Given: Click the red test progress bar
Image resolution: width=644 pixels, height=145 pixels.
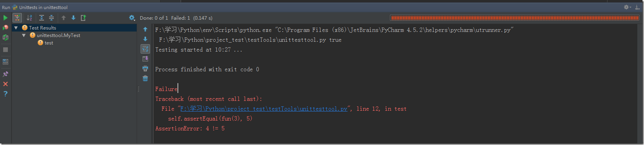Looking at the screenshot, I should pos(515,18).
